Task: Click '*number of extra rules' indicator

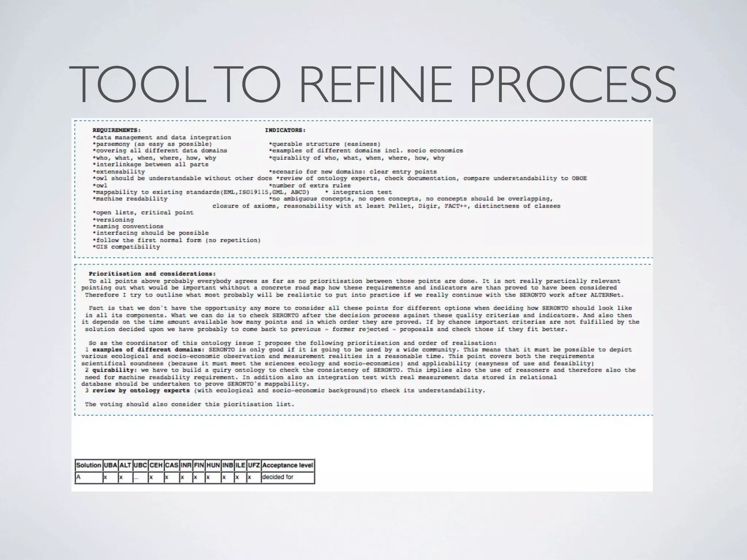Action: [310, 185]
